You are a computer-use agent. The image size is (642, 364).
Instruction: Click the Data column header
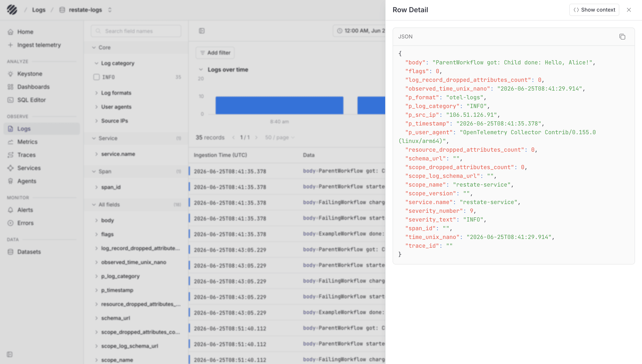click(309, 155)
